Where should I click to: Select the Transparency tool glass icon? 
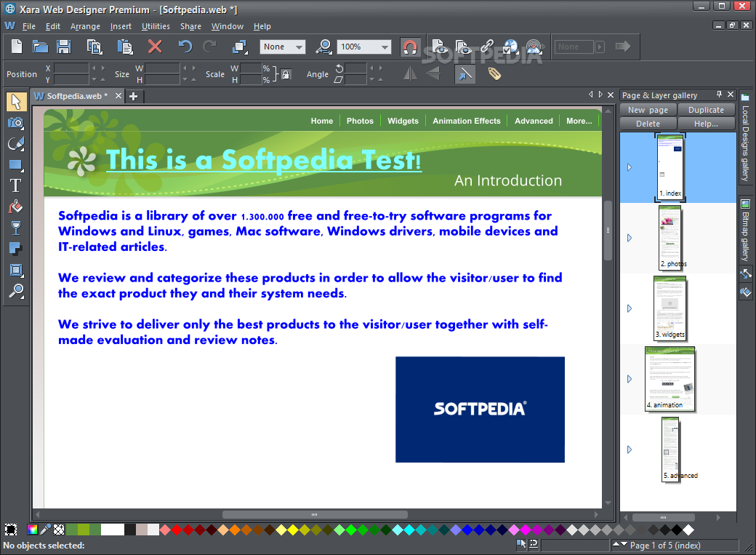pyautogui.click(x=16, y=228)
